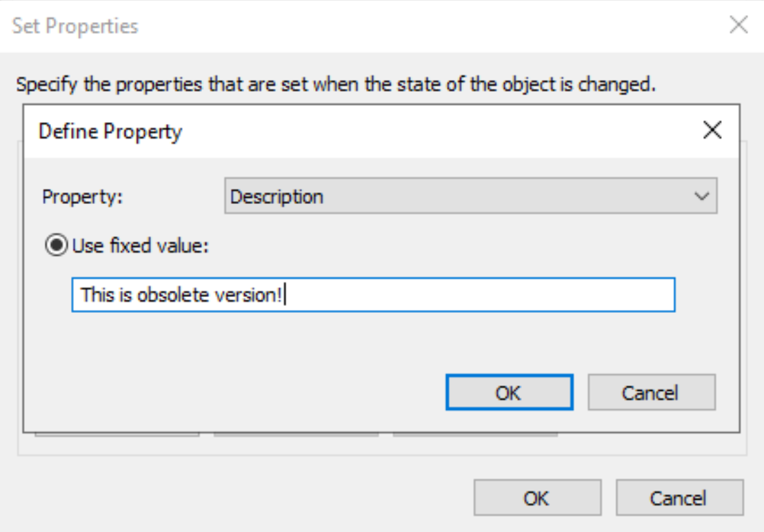Open the Property dropdown showing Description
The width and height of the screenshot is (764, 532).
(x=470, y=196)
